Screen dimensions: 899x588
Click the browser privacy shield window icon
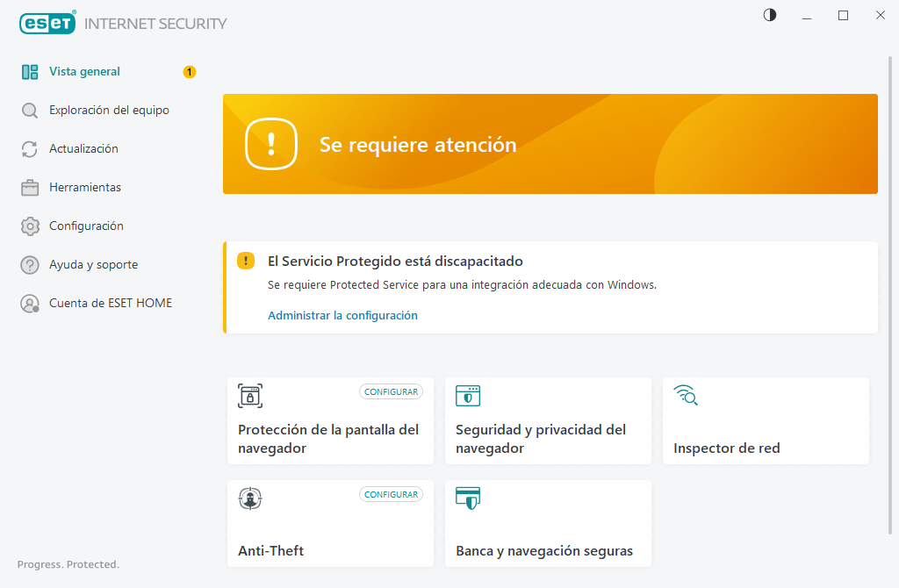click(x=468, y=396)
